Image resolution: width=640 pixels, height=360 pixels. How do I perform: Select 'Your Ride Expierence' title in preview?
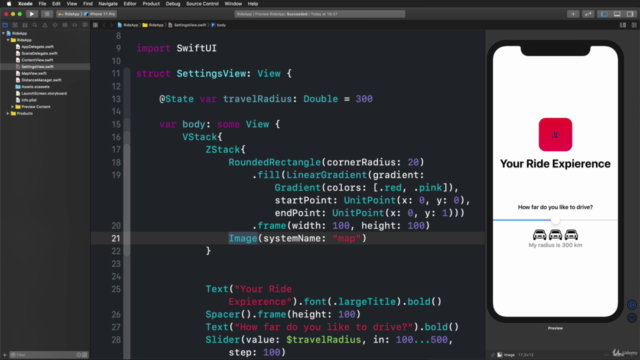555,164
